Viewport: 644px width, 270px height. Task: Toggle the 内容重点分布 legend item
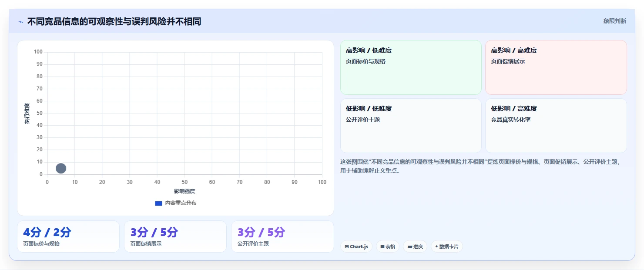(176, 203)
